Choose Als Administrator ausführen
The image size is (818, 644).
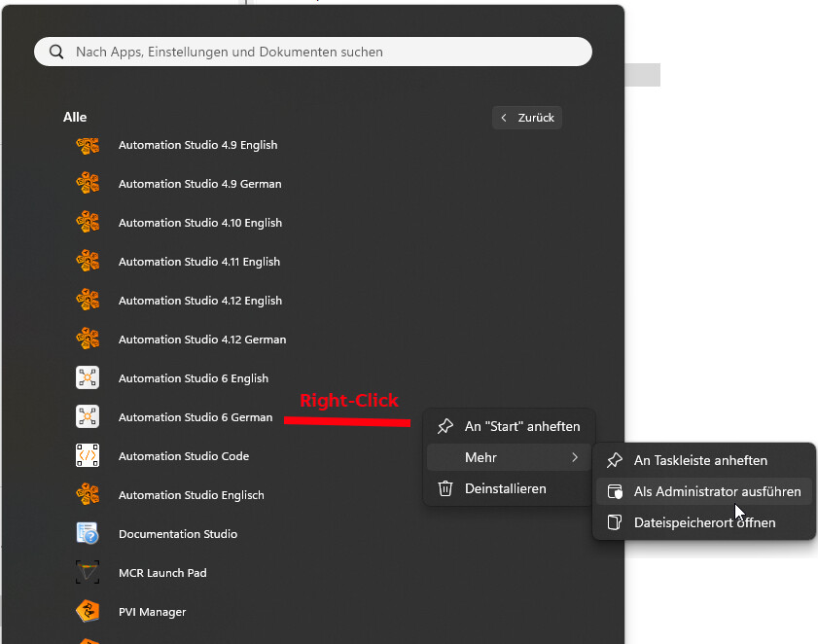click(x=704, y=491)
